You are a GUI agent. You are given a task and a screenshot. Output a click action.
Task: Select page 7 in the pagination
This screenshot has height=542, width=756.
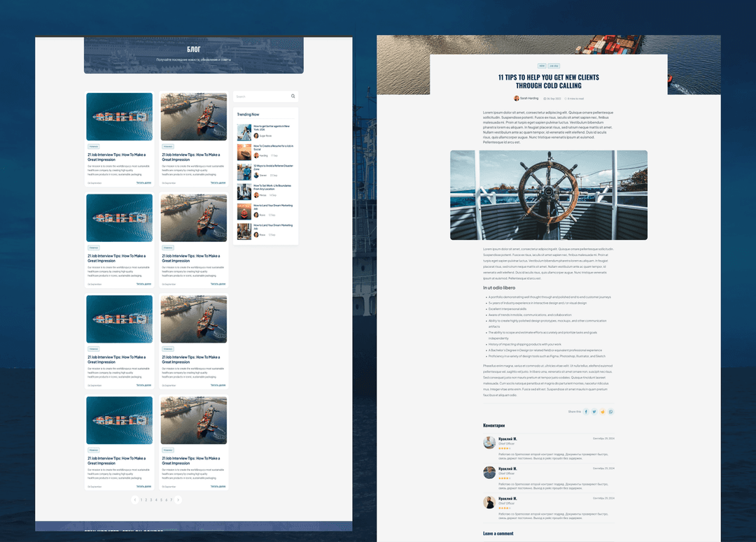tap(171, 500)
